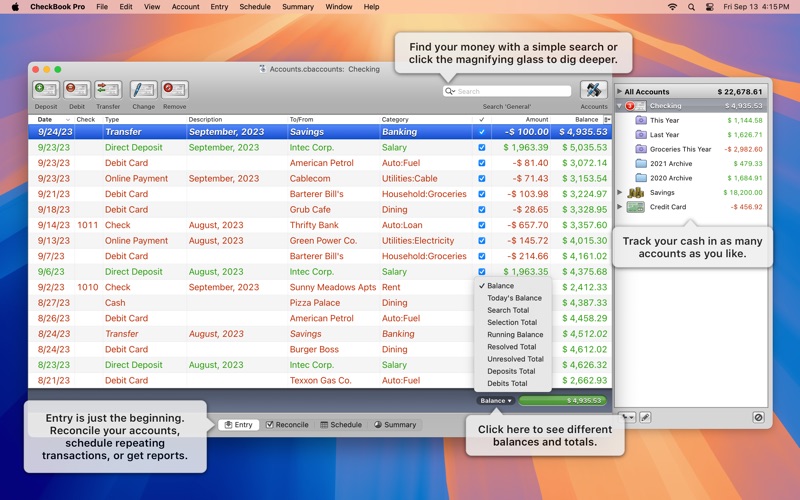Click the Debit toolbar icon
Screen dimensions: 800x500
tap(77, 90)
